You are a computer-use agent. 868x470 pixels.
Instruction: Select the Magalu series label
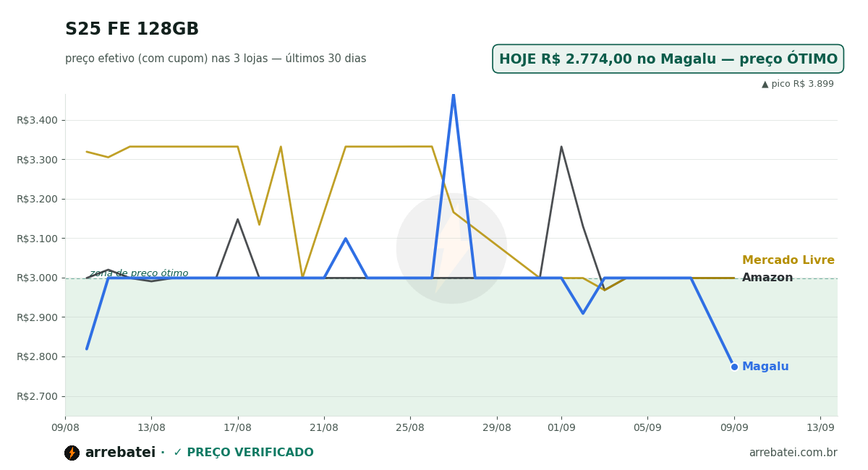765,367
